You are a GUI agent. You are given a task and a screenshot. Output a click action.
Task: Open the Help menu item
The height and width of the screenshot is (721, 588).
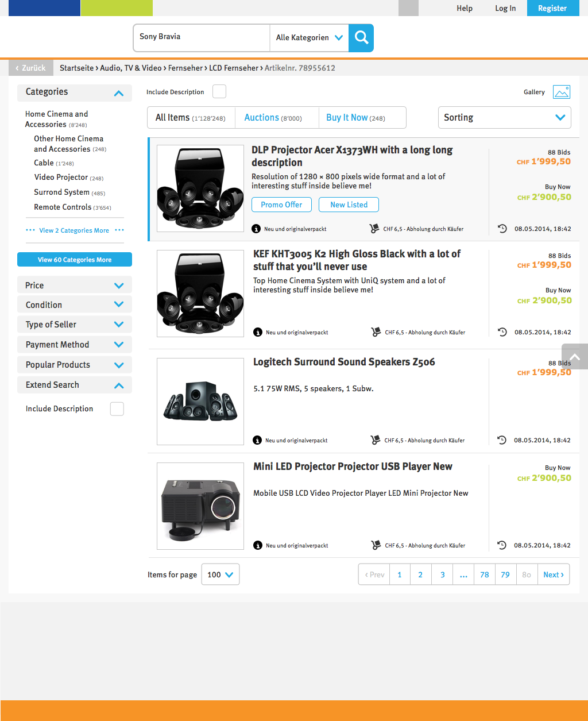click(x=465, y=8)
